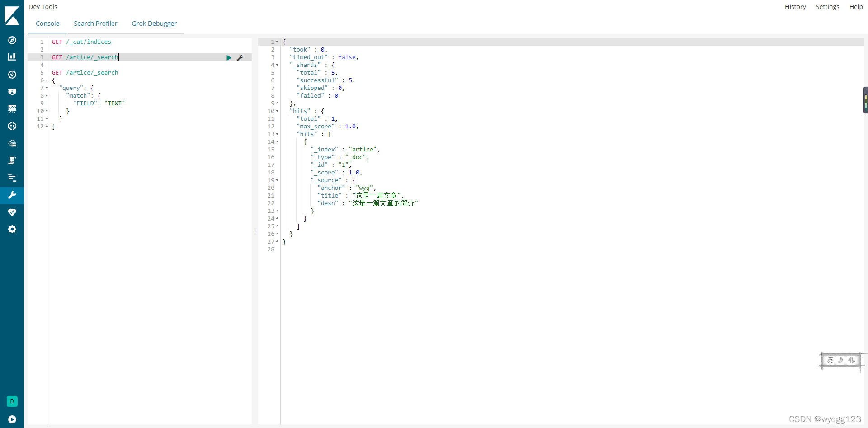The height and width of the screenshot is (428, 868).
Task: Click the "title" value 这是一篇文章
Action: click(376, 196)
